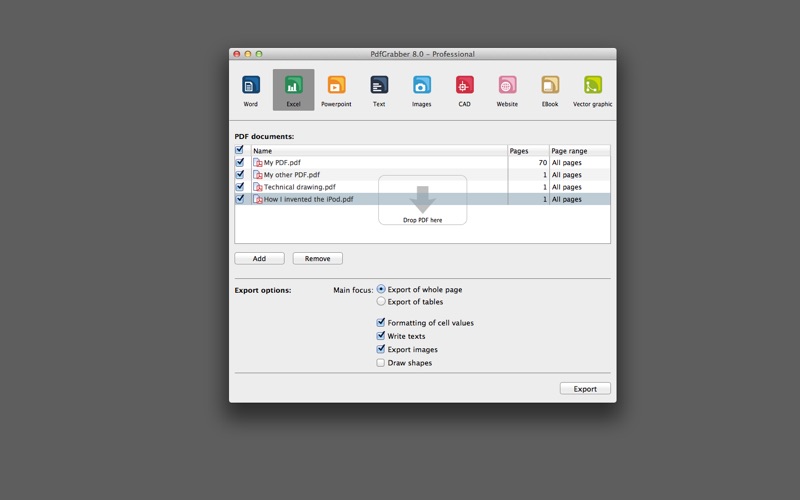
Task: Click PDF icon of How I invented the iPod.pdf
Action: [x=258, y=199]
